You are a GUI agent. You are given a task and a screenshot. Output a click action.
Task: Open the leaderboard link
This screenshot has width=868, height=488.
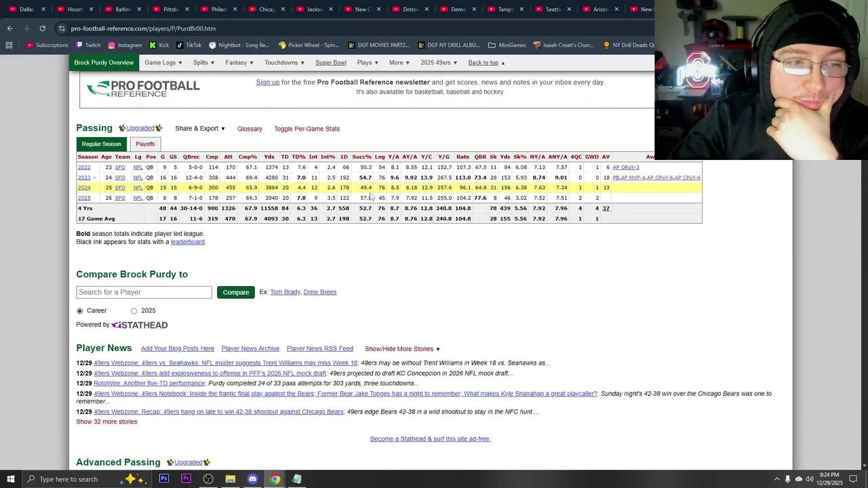click(x=188, y=242)
